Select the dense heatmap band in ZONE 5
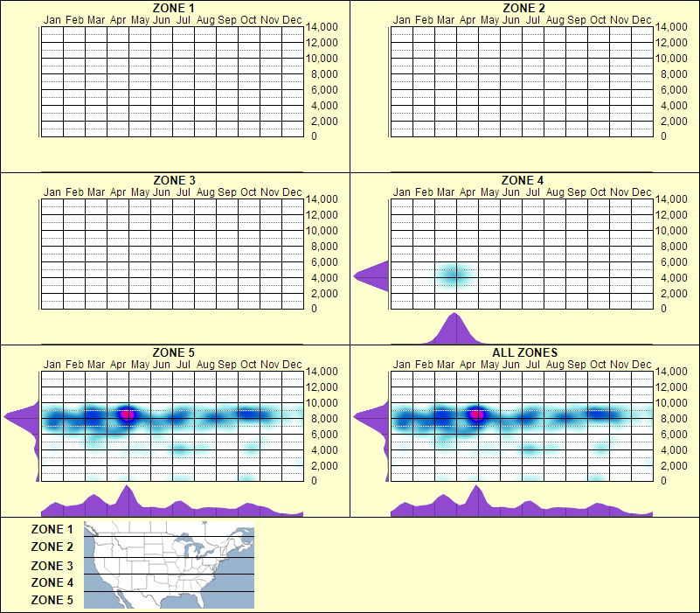The height and width of the screenshot is (613, 700). tap(171, 417)
